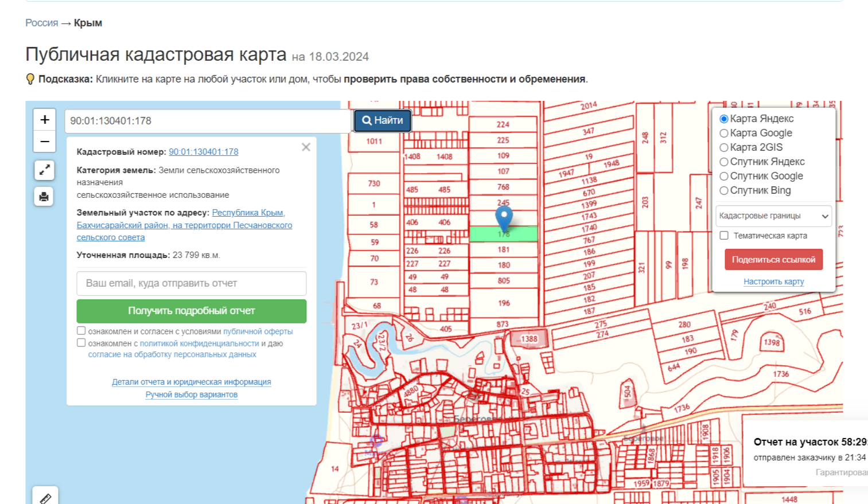The height and width of the screenshot is (504, 868).
Task: Click Получить подробный отчет button
Action: 192,311
